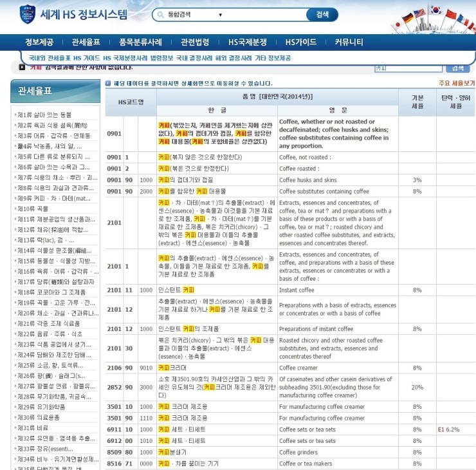
Task: Expand 제17류 당류와 설탕과자 item
Action: pos(56,282)
